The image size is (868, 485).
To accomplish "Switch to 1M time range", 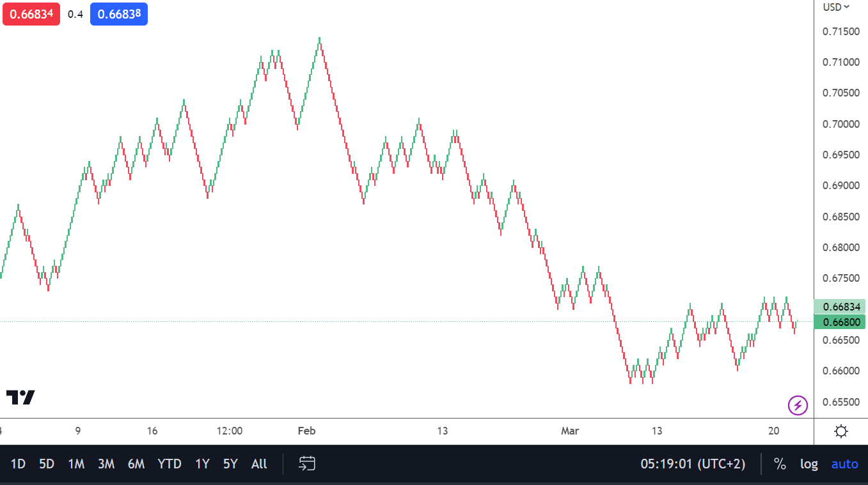I will tap(76, 464).
